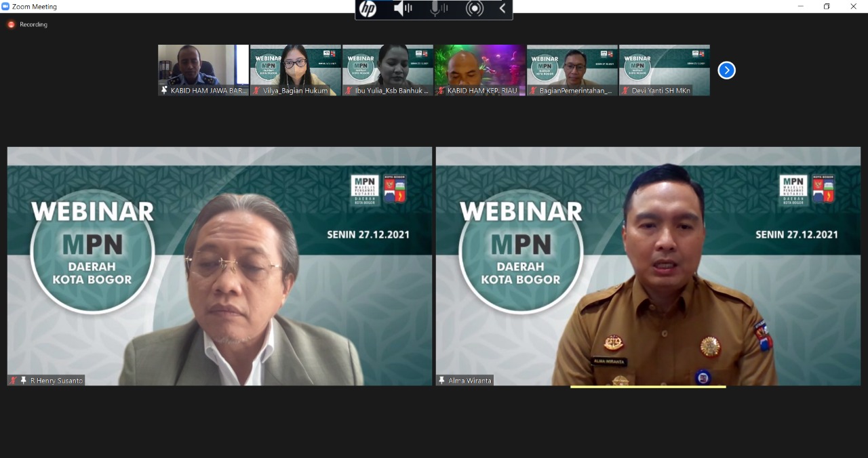The image size is (868, 458).
Task: Click the Alma Wiranta name label
Action: 470,381
